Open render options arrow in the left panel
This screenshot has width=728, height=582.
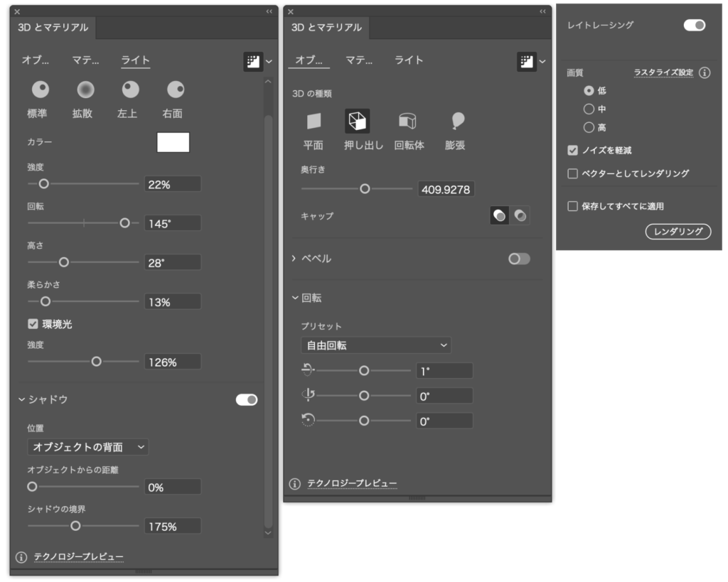[x=269, y=61]
